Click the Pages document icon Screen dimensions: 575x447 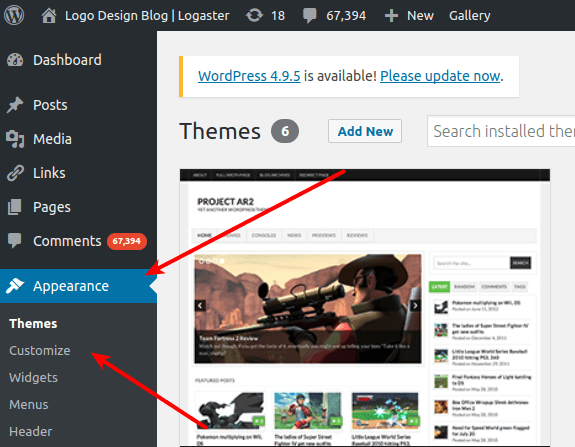15,207
